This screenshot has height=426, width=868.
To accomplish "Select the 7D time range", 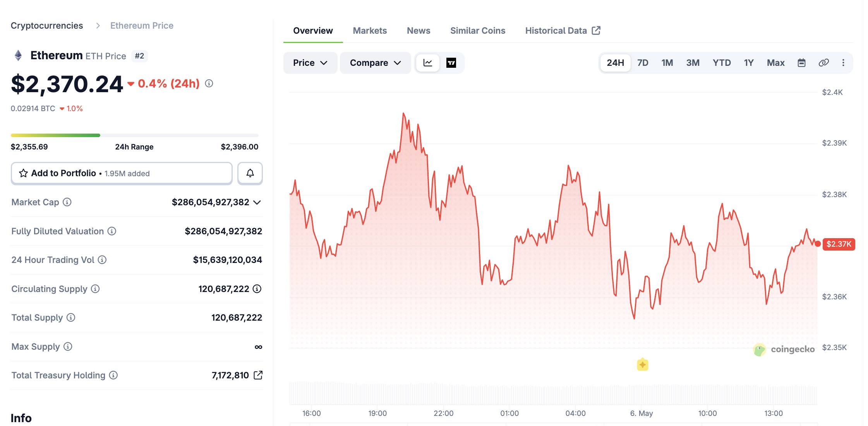I will point(643,63).
